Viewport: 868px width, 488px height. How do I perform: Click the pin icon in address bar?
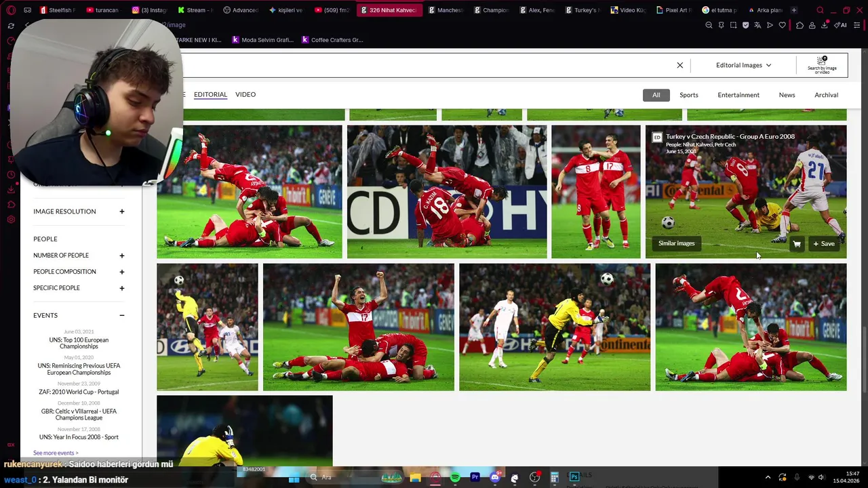(721, 25)
